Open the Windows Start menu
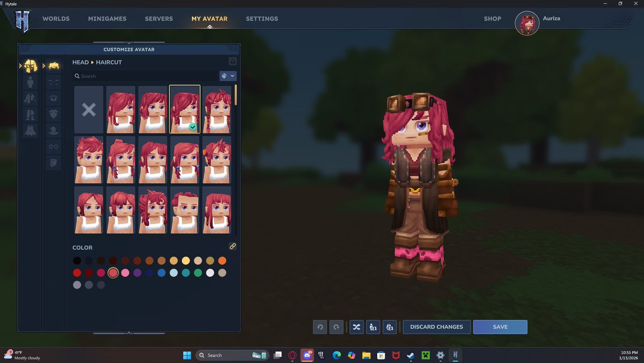The width and height of the screenshot is (644, 363). tap(187, 355)
